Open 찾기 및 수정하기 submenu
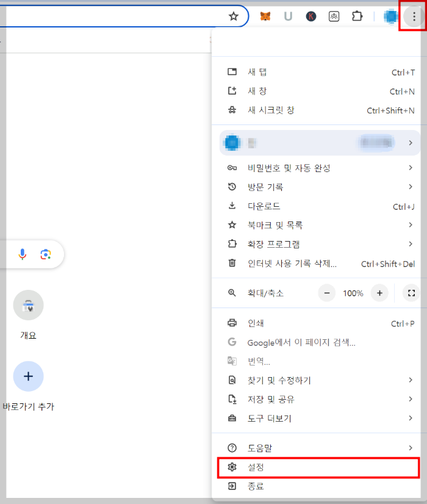Screen dimensions: 427x504 [321, 380]
